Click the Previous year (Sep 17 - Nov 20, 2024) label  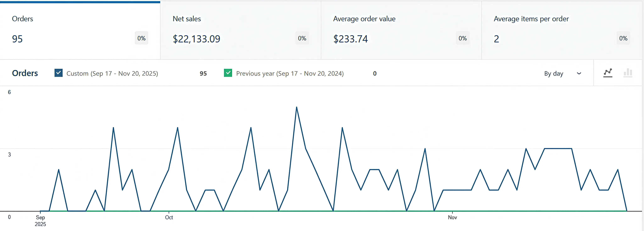pyautogui.click(x=290, y=73)
